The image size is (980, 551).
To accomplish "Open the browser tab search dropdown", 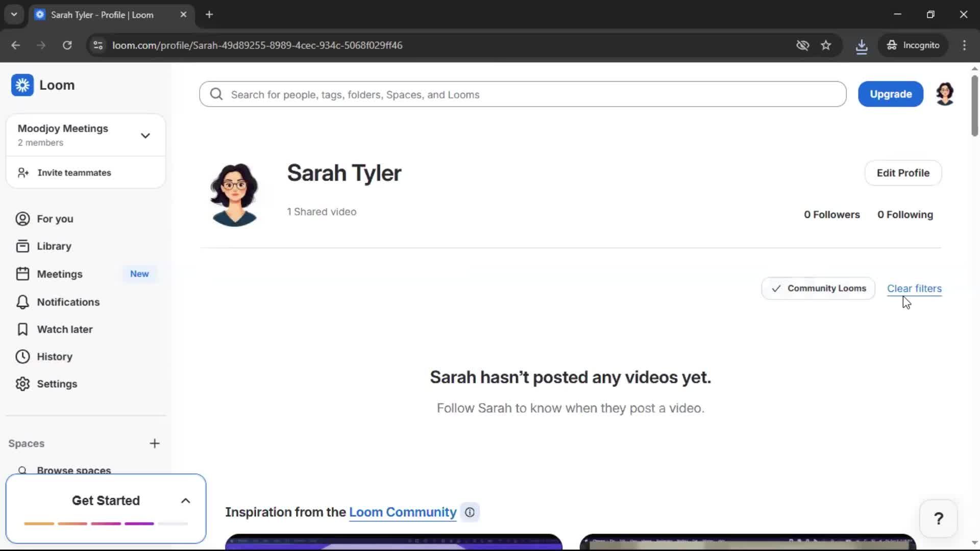I will click(x=14, y=14).
